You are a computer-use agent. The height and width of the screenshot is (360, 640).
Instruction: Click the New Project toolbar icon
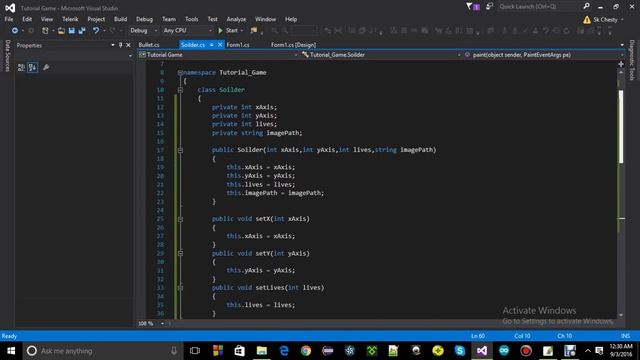(x=45, y=31)
